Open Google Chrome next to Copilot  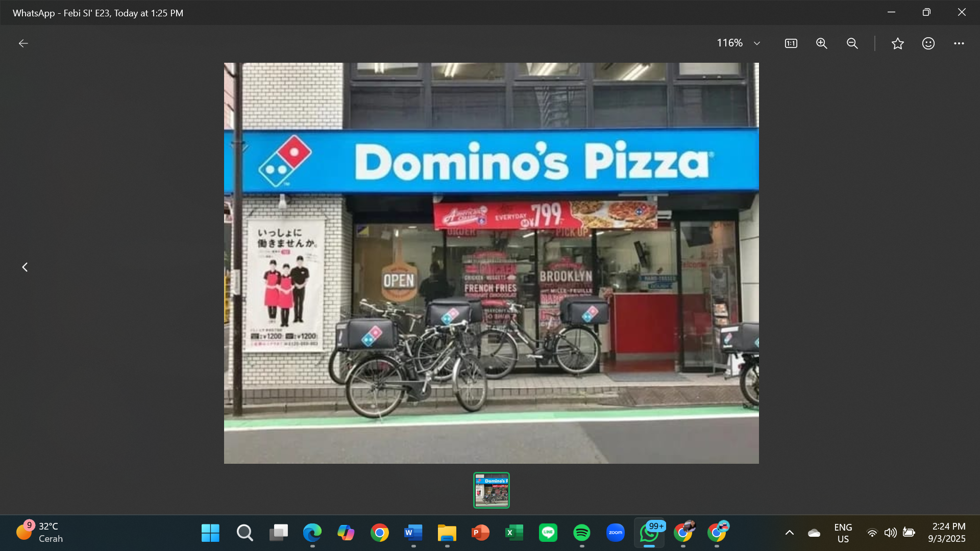pyautogui.click(x=380, y=533)
